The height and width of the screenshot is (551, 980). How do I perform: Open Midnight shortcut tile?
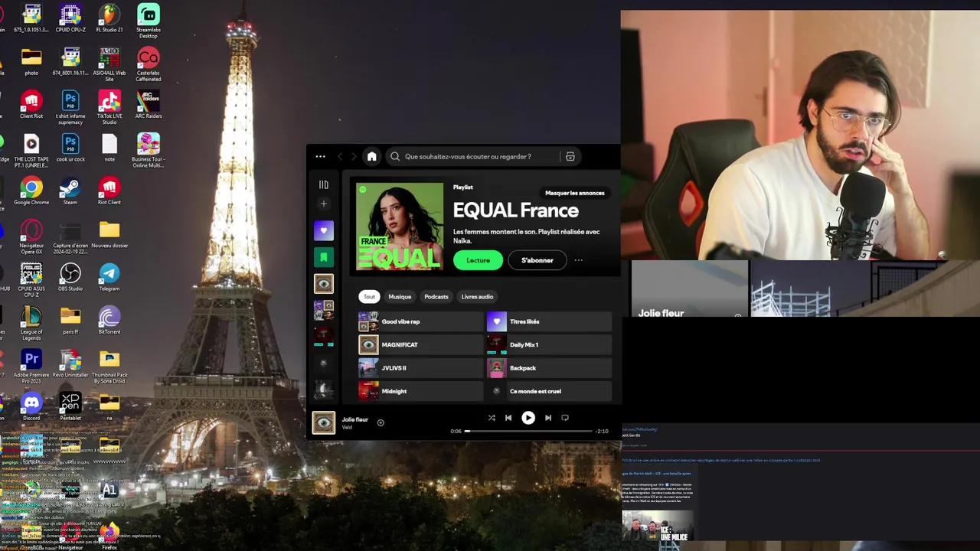click(420, 391)
